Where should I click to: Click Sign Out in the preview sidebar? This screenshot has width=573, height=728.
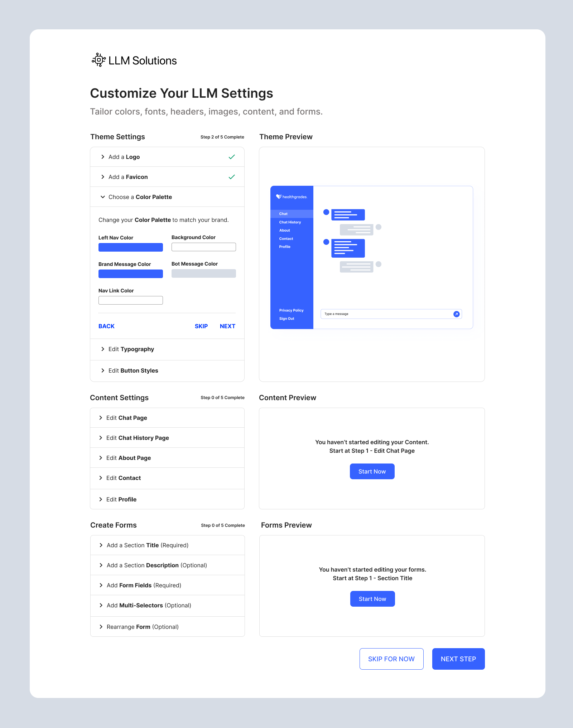(x=286, y=318)
